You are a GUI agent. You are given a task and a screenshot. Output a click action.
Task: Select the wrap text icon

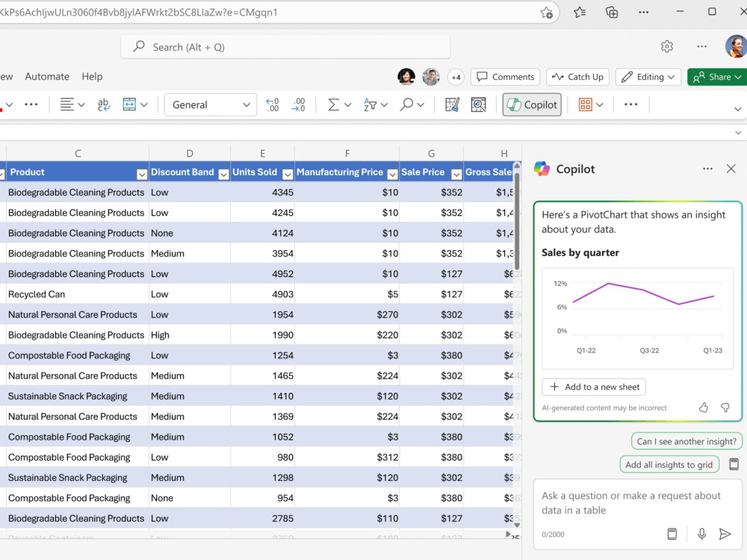tap(103, 105)
